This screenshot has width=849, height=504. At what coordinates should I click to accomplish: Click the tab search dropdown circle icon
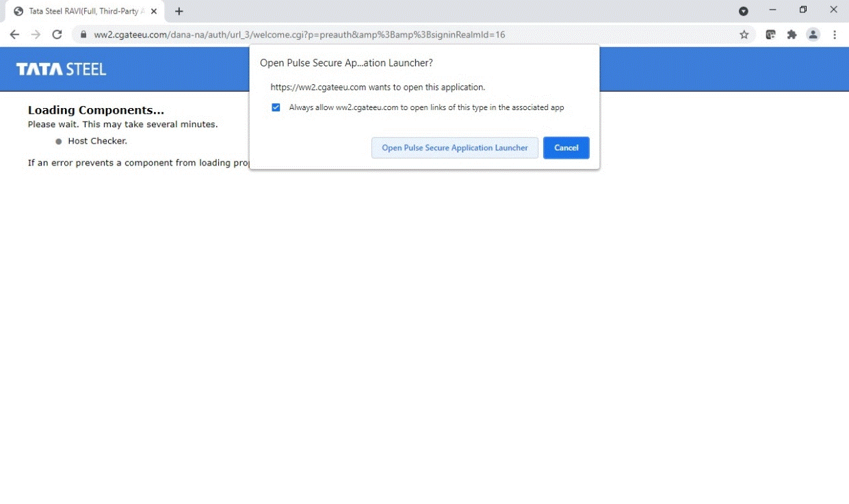[x=744, y=11]
